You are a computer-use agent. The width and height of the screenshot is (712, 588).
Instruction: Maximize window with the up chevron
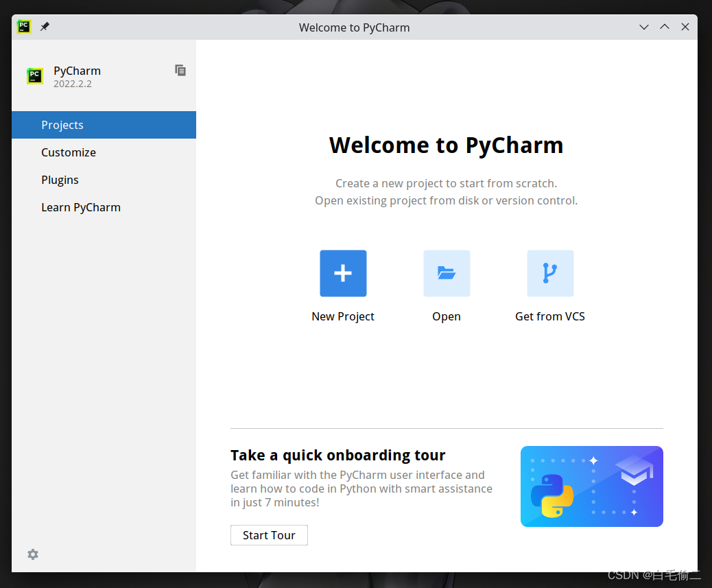coord(664,27)
